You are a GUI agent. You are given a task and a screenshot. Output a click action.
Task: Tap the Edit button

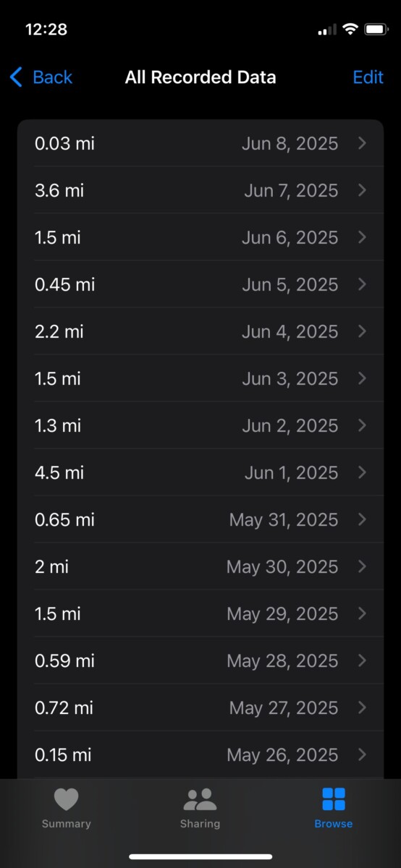pos(368,77)
